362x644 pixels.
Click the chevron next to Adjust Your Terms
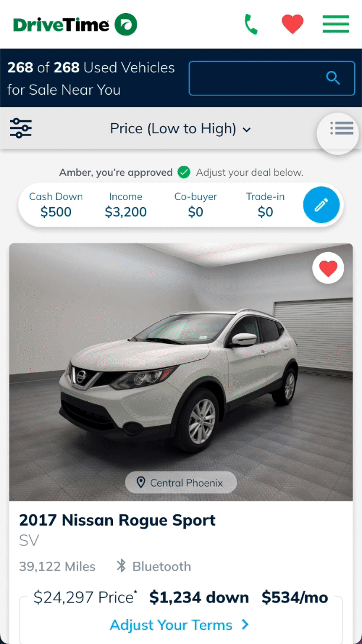point(245,624)
